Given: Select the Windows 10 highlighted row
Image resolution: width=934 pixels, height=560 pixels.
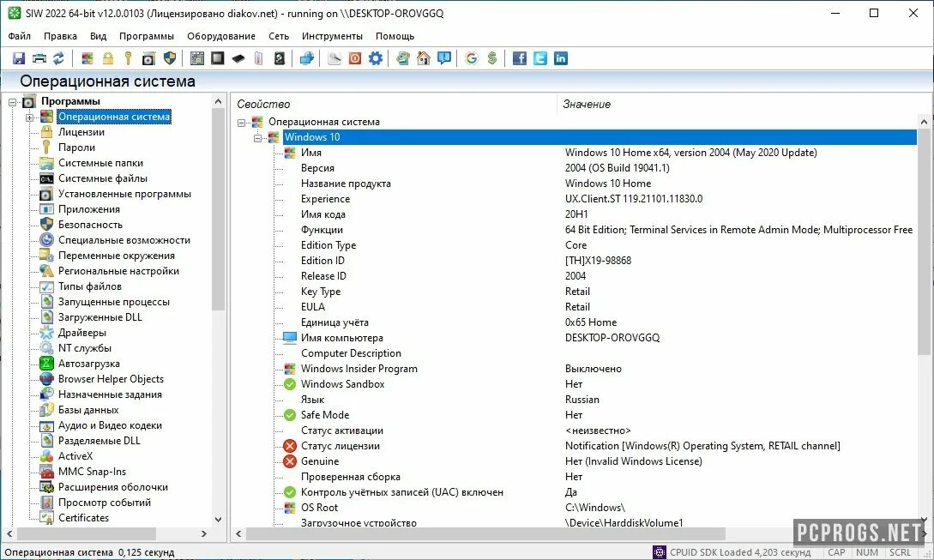Looking at the screenshot, I should [x=600, y=137].
